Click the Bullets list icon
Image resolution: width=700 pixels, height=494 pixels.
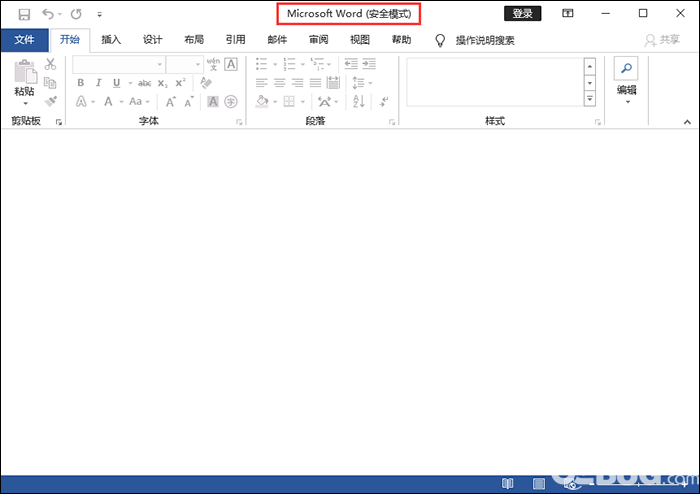[262, 64]
